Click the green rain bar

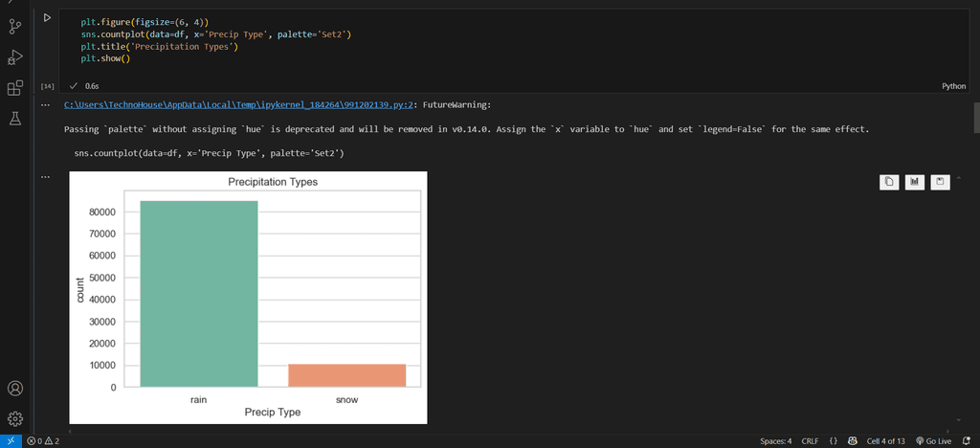pyautogui.click(x=199, y=294)
